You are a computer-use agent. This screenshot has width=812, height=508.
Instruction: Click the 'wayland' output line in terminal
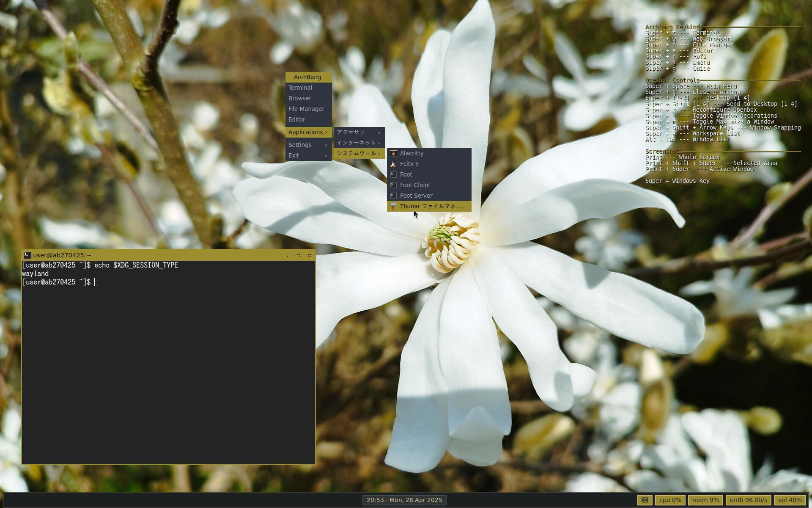[x=36, y=273]
